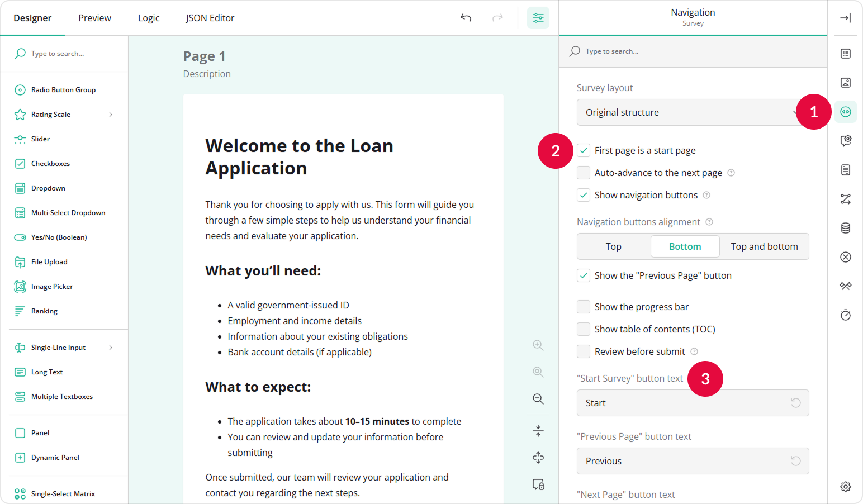The height and width of the screenshot is (504, 863).
Task: Enable Auto-advance to the next page
Action: [584, 172]
